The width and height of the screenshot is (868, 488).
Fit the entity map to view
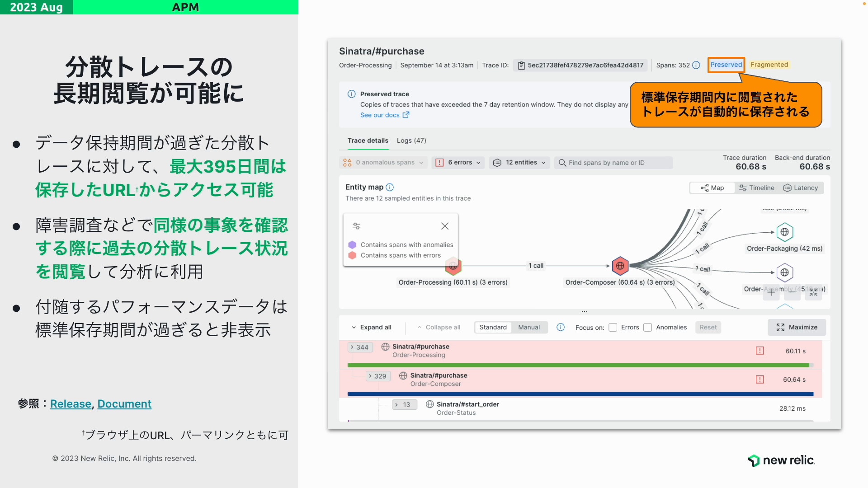pos(814,292)
